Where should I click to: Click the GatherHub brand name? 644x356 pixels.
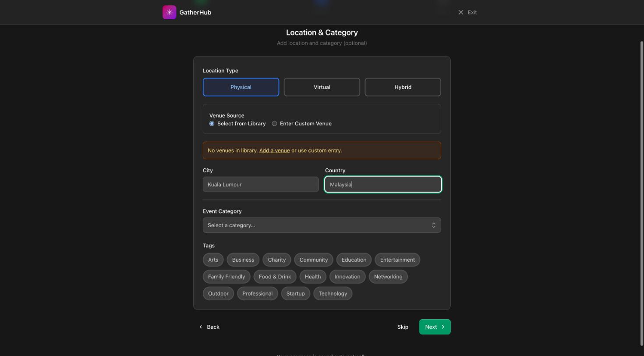coord(195,12)
